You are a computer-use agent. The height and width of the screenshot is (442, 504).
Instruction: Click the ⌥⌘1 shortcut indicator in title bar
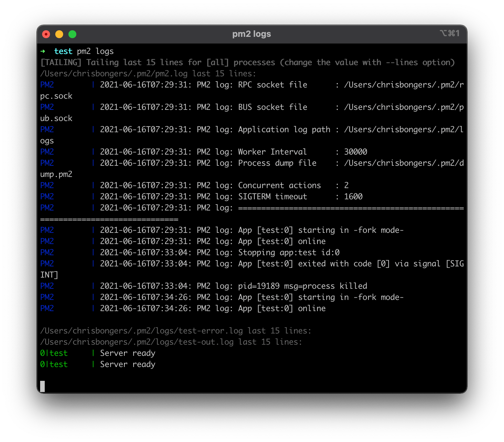pyautogui.click(x=449, y=33)
